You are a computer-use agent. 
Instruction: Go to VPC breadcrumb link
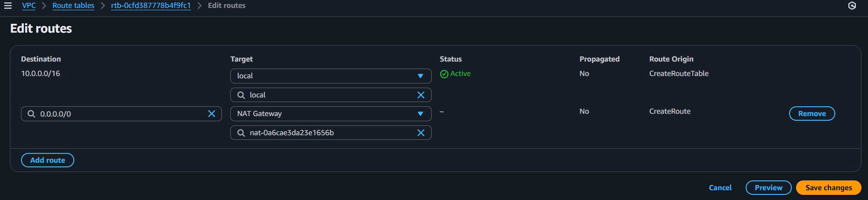tap(28, 6)
